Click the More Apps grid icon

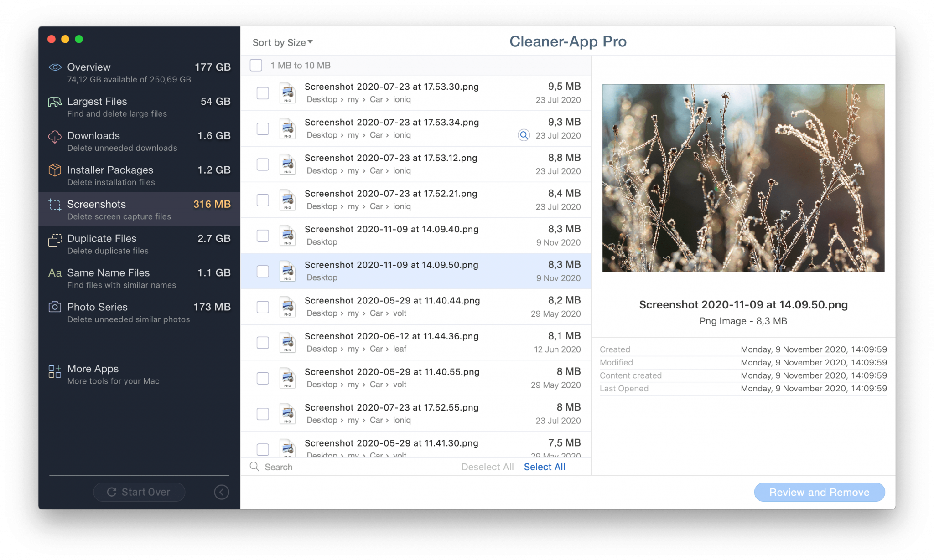(55, 371)
